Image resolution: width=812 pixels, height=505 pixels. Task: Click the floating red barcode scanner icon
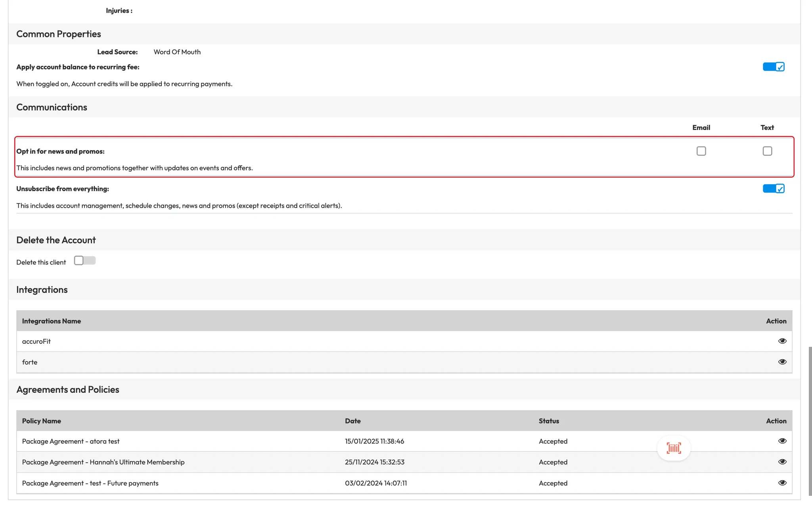[x=674, y=448]
